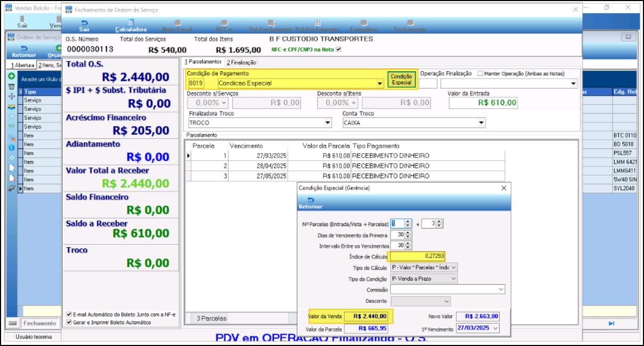The image size is (644, 346).
Task: Click the Condição Especial button
Action: coord(401,80)
